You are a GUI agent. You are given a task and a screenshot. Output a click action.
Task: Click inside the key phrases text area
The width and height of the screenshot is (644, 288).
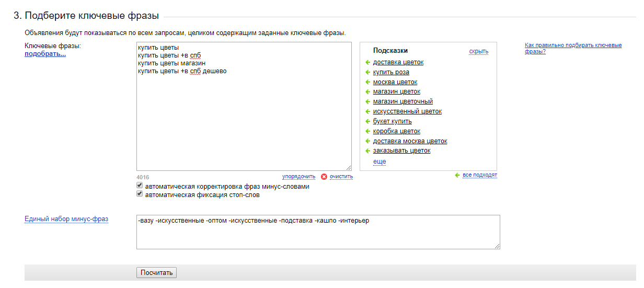pos(244,120)
